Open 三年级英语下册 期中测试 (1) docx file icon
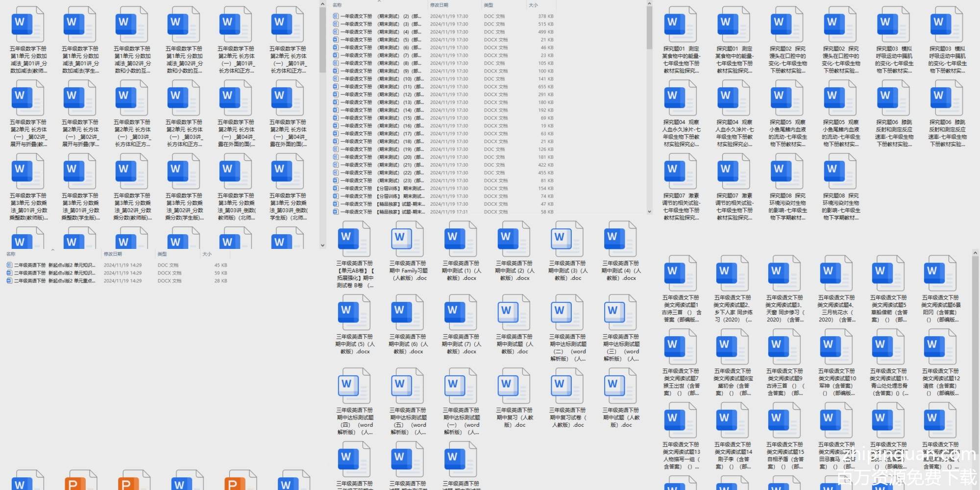The image size is (980, 490). [x=461, y=239]
